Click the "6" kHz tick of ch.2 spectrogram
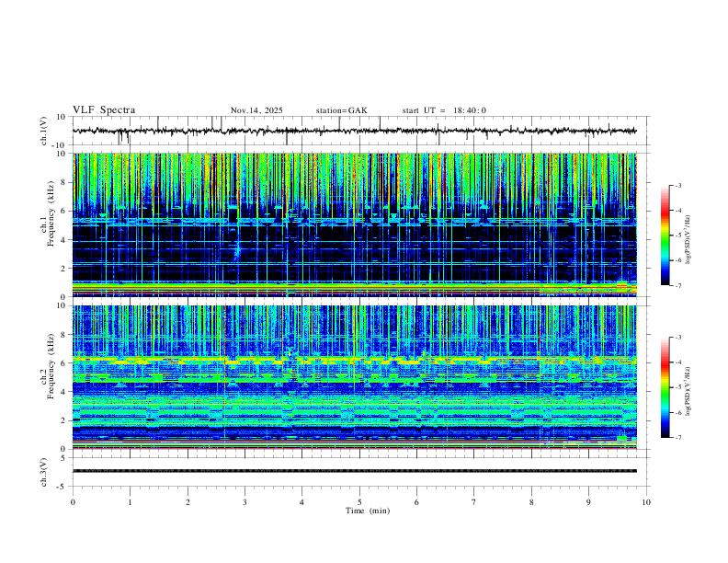 [63, 363]
